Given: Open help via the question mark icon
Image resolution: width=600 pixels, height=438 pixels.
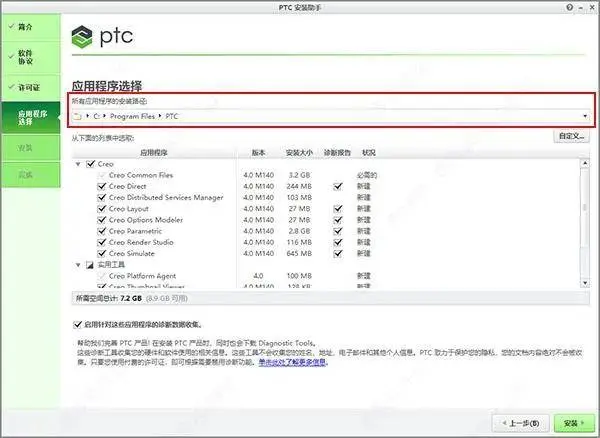Looking at the screenshot, I should (x=569, y=7).
